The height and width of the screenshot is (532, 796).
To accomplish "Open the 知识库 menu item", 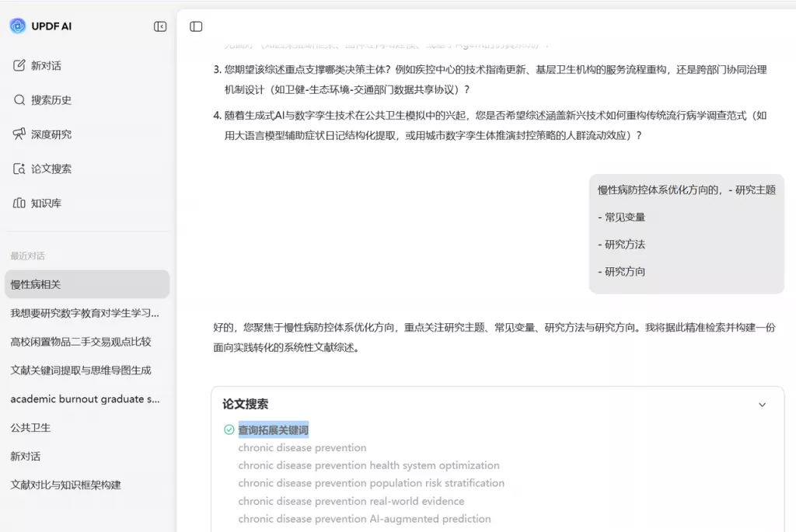I will pyautogui.click(x=46, y=203).
